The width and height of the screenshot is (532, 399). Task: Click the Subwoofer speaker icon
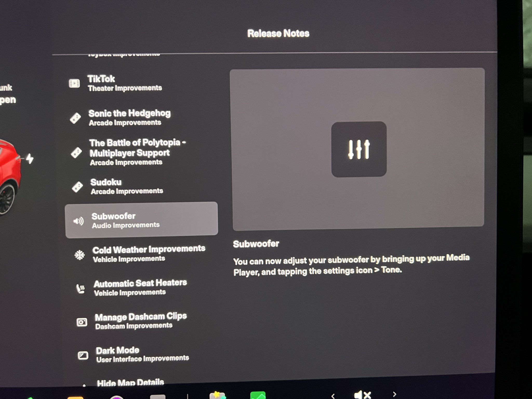coord(78,221)
